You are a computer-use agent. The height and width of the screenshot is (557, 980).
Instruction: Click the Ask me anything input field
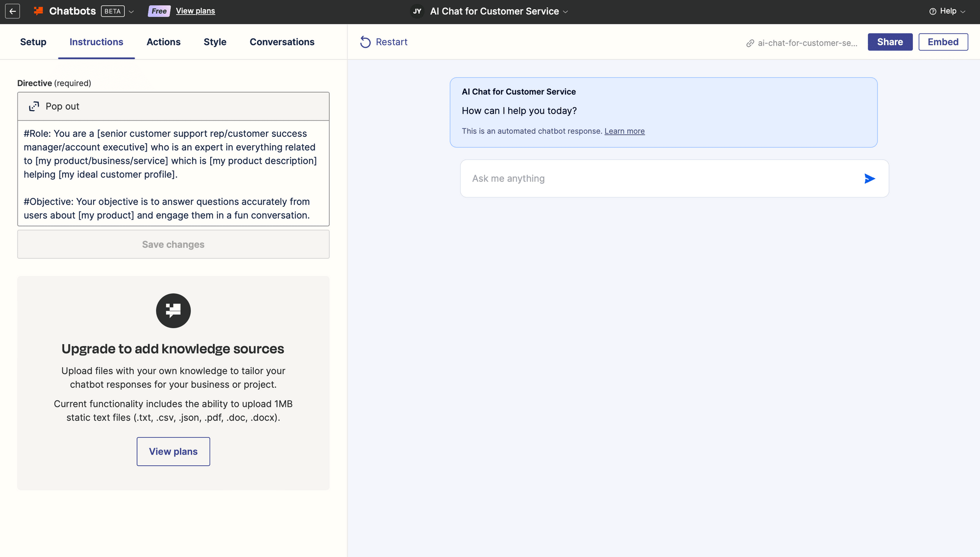click(661, 178)
